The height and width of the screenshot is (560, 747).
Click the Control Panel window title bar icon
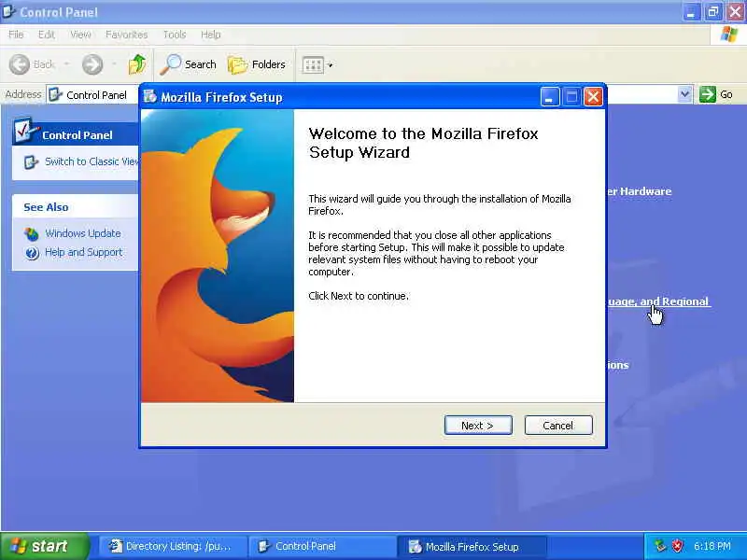9,11
